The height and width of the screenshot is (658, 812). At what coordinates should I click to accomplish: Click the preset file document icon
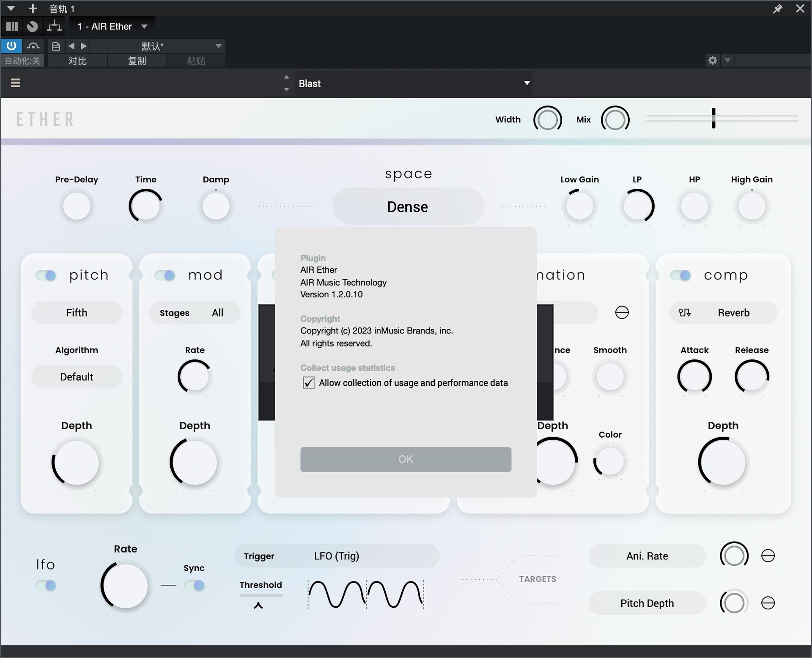(56, 46)
